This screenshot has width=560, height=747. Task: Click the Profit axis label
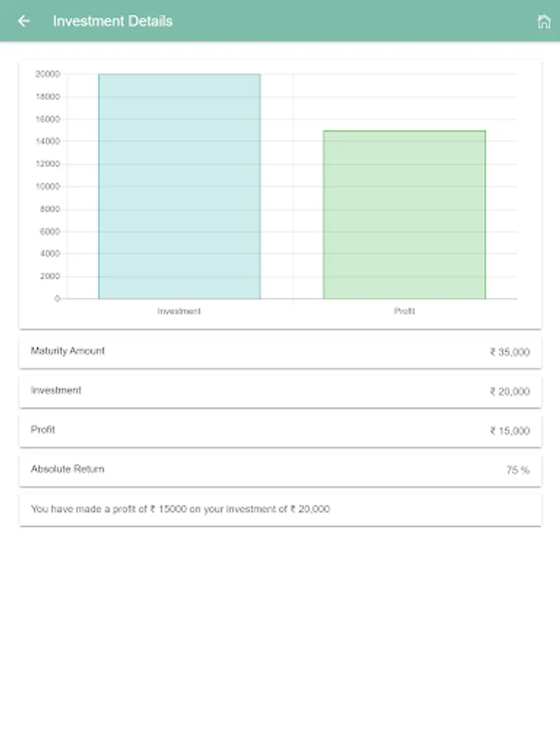(x=404, y=311)
